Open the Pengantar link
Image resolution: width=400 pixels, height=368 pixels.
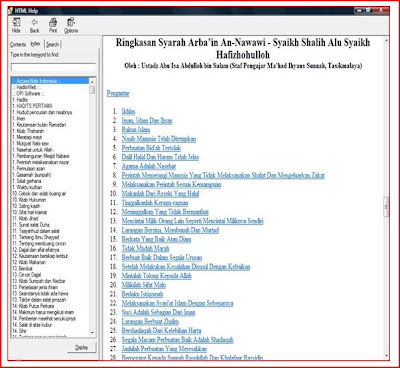click(x=118, y=93)
